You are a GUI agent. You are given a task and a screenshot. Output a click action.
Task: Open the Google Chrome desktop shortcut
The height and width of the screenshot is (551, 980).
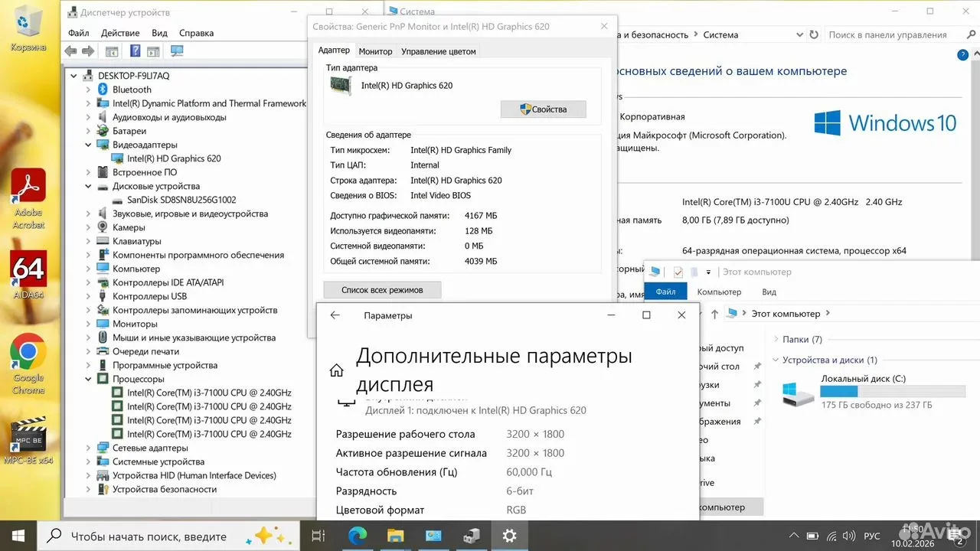click(x=28, y=364)
